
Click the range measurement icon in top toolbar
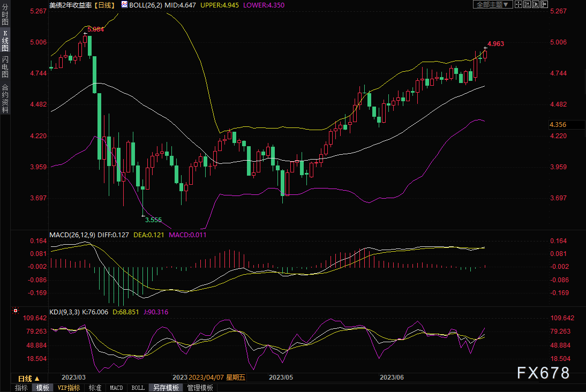(527, 4)
